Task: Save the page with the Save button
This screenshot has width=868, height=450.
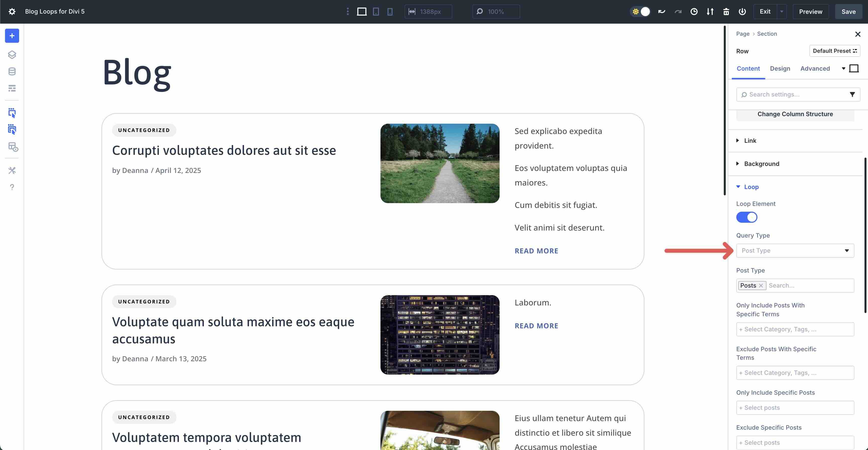Action: point(848,11)
